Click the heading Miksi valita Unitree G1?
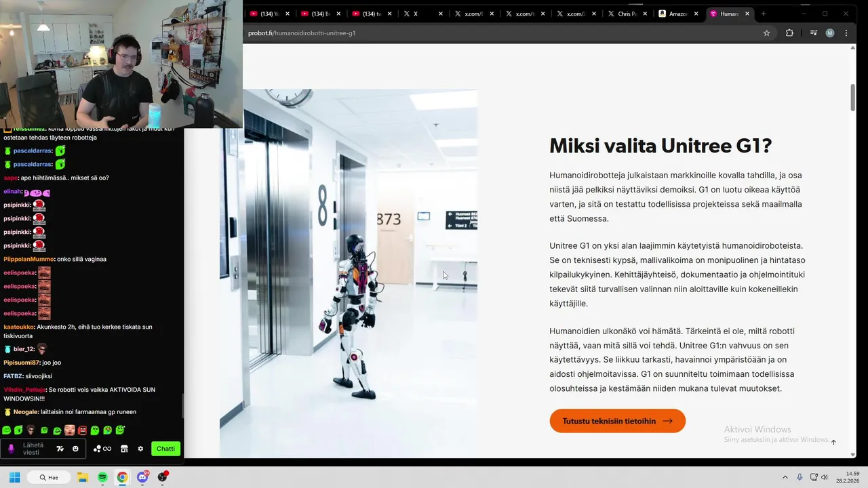This screenshot has width=868, height=488. tap(660, 146)
